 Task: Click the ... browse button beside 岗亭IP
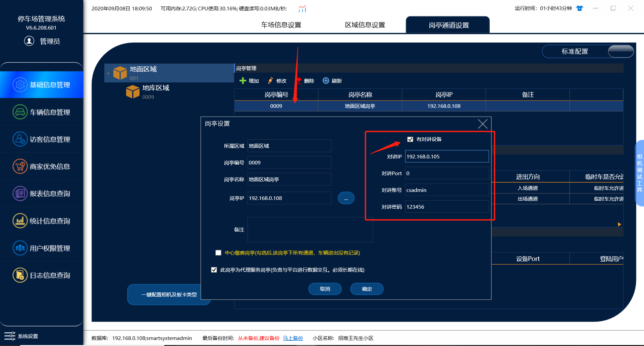(346, 198)
